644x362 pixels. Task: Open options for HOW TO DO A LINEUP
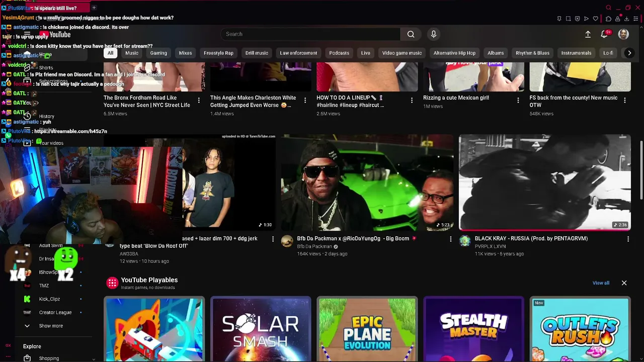point(412,100)
